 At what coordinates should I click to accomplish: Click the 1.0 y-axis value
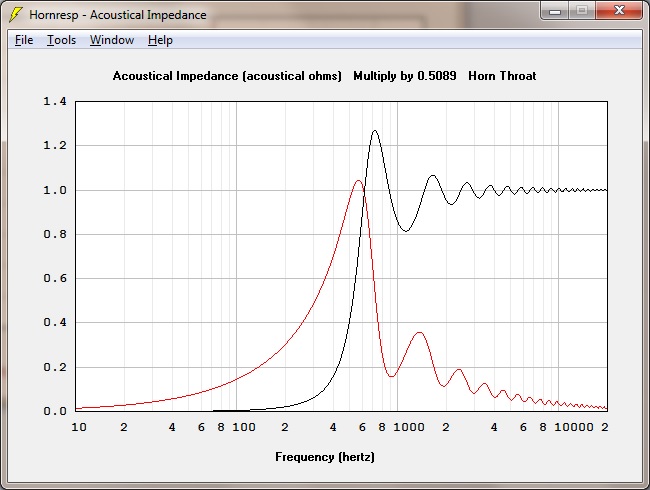[55, 190]
